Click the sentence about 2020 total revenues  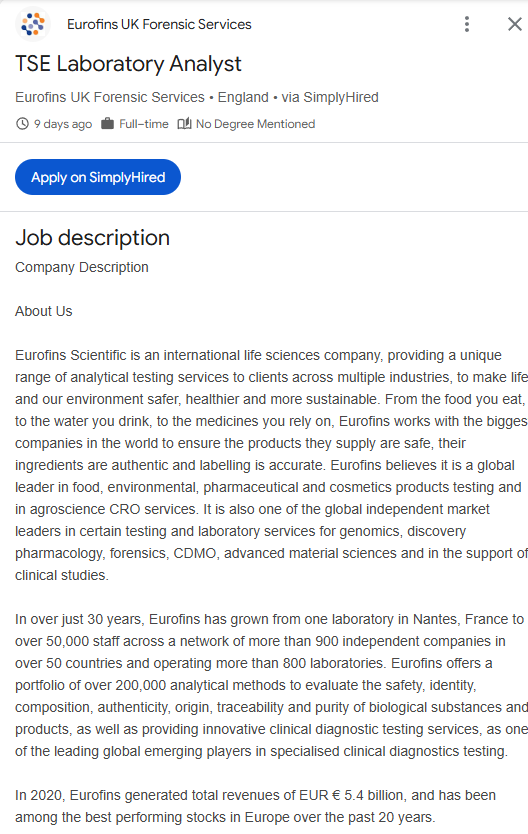255,806
